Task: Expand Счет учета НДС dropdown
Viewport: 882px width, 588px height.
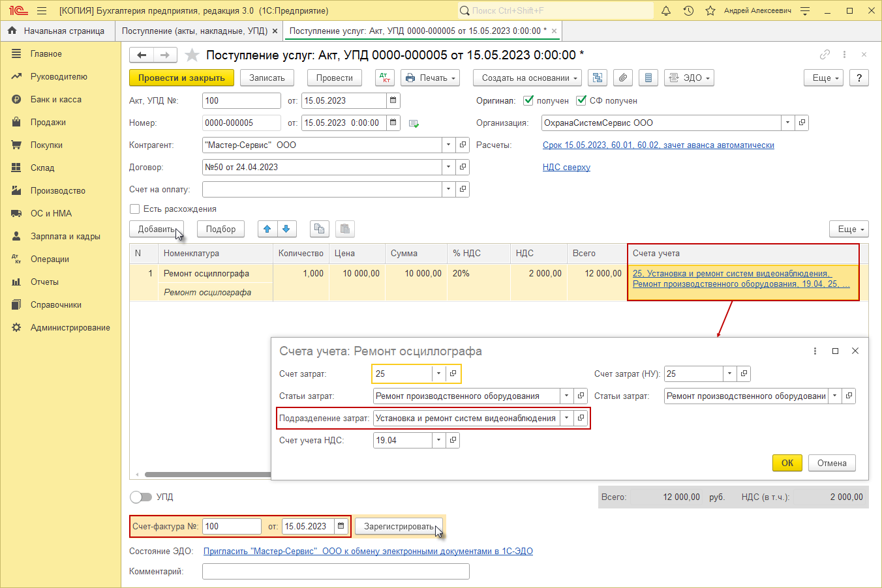Action: pyautogui.click(x=438, y=440)
